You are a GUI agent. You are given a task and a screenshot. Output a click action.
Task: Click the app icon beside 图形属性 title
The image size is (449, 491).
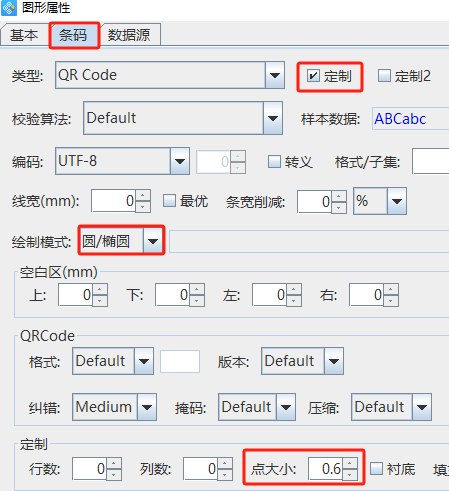pos(9,7)
